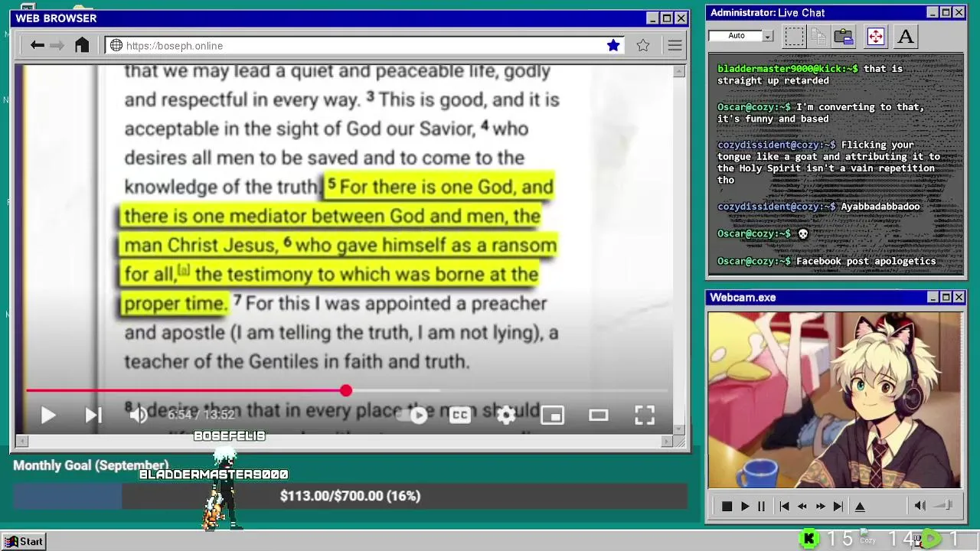
Task: Click footnote [a] link after 'for all'
Action: (x=184, y=270)
